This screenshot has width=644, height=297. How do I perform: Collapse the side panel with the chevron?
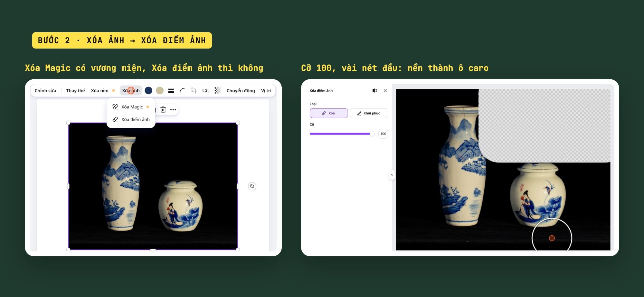tap(392, 175)
